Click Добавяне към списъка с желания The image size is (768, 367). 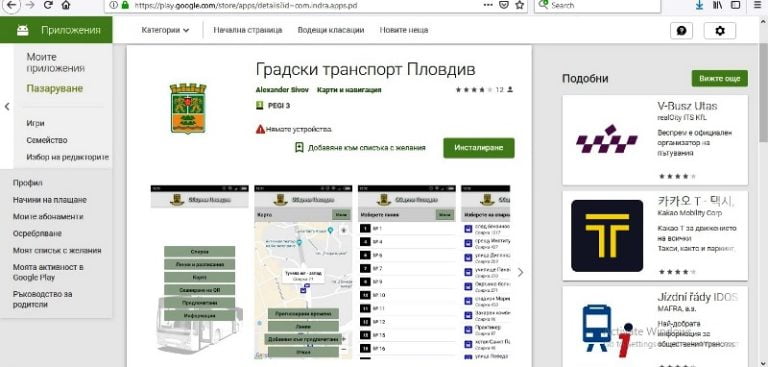point(366,147)
